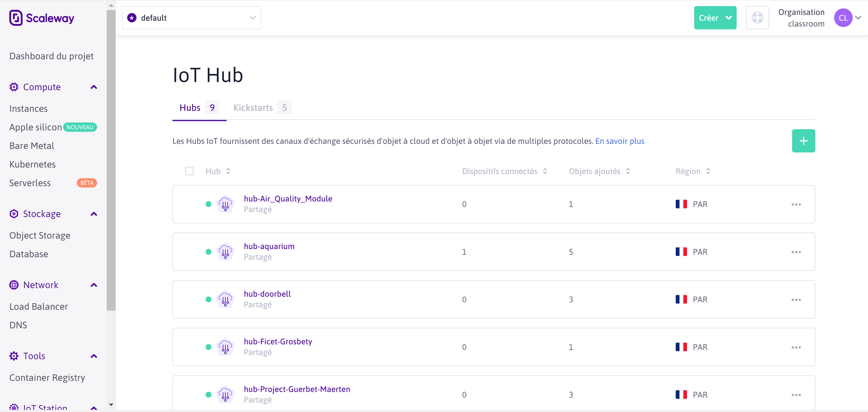Click hub-aquarium cloud icon

pos(225,252)
